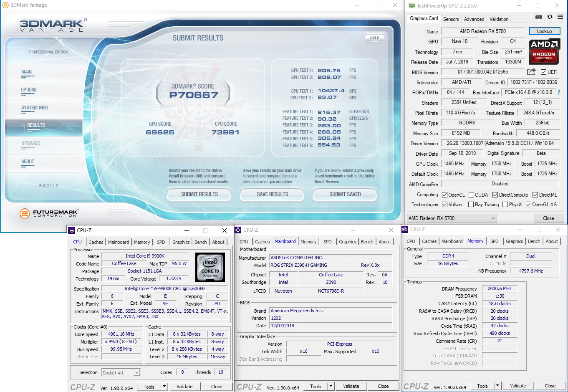This screenshot has height=392, width=568.
Task: Click Validate in the CPU-Z mainboard window
Action: click(x=351, y=386)
